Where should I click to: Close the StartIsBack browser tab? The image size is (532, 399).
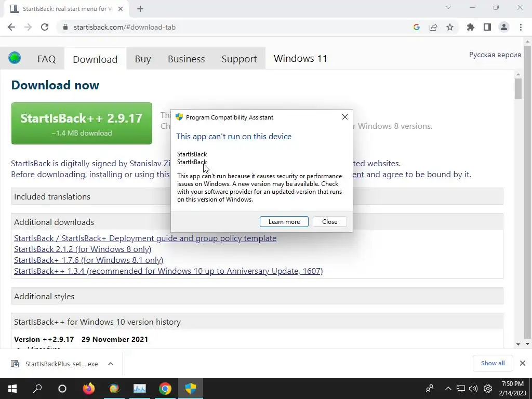[x=121, y=9]
